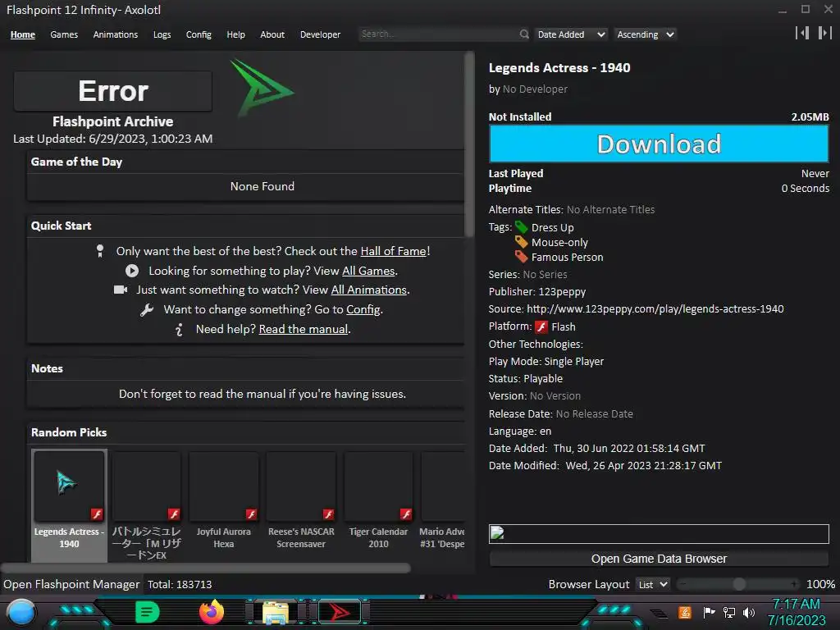This screenshot has height=630, width=840.
Task: Click the Mouse-only tag text
Action: [x=559, y=243]
